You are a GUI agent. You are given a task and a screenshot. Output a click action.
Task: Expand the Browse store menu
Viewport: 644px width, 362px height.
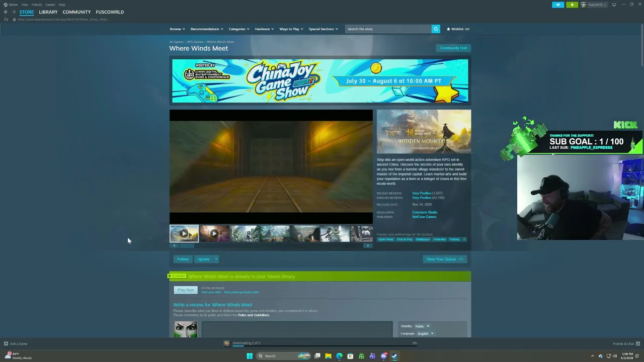(x=177, y=29)
